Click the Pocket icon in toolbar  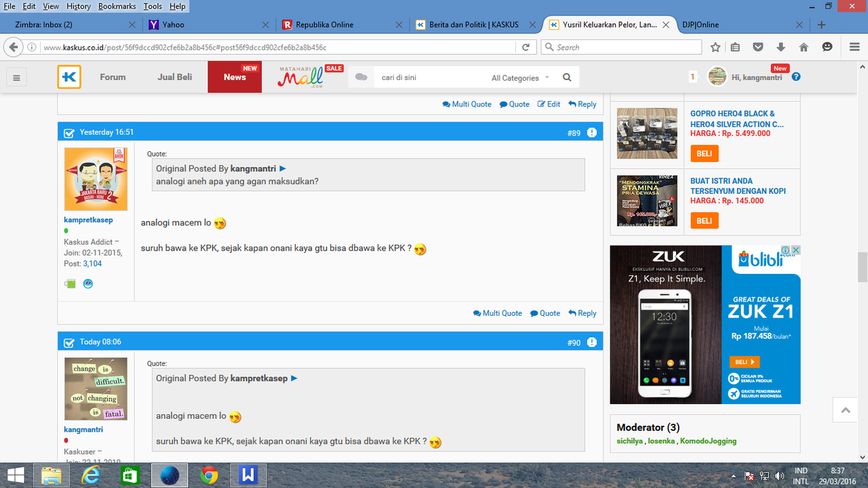click(758, 47)
